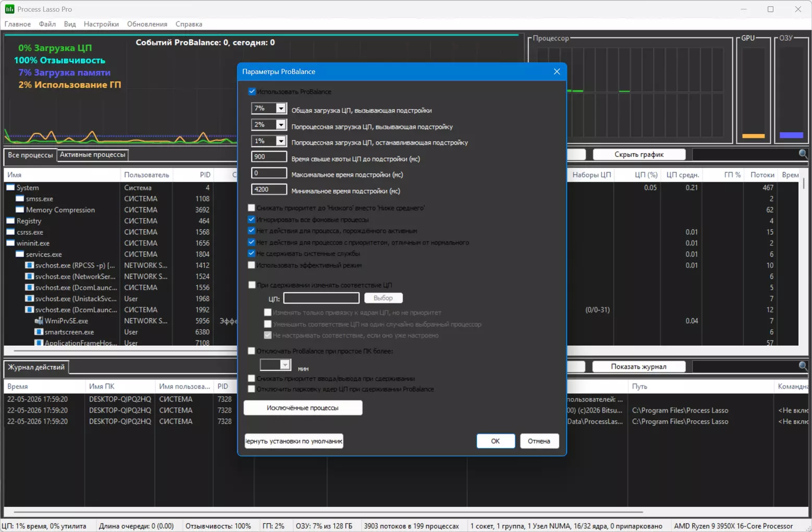This screenshot has height=532, width=812.
Task: Click Отмена to cancel dialog
Action: point(539,441)
